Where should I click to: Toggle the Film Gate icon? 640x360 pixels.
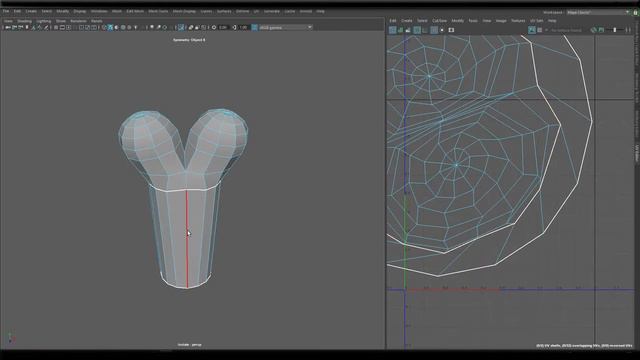(62, 27)
